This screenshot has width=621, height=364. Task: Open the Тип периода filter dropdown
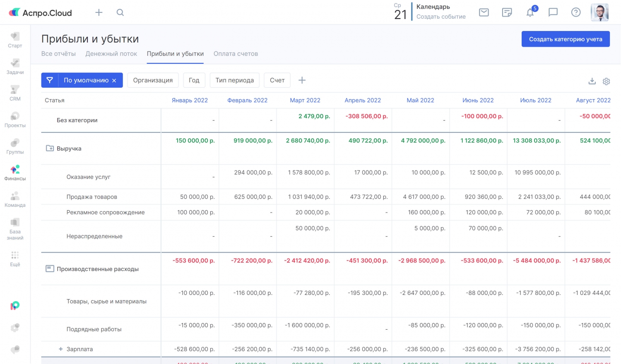234,80
